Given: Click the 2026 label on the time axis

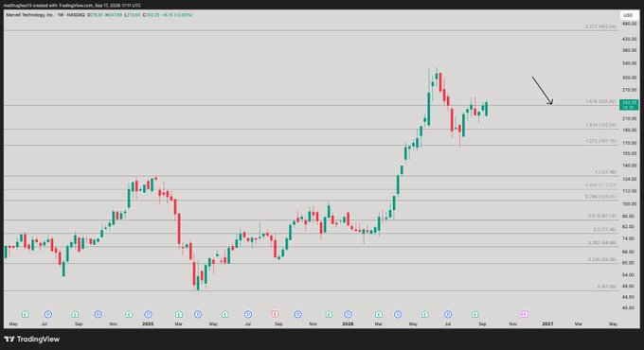Looking at the screenshot, I should pyautogui.click(x=348, y=324).
